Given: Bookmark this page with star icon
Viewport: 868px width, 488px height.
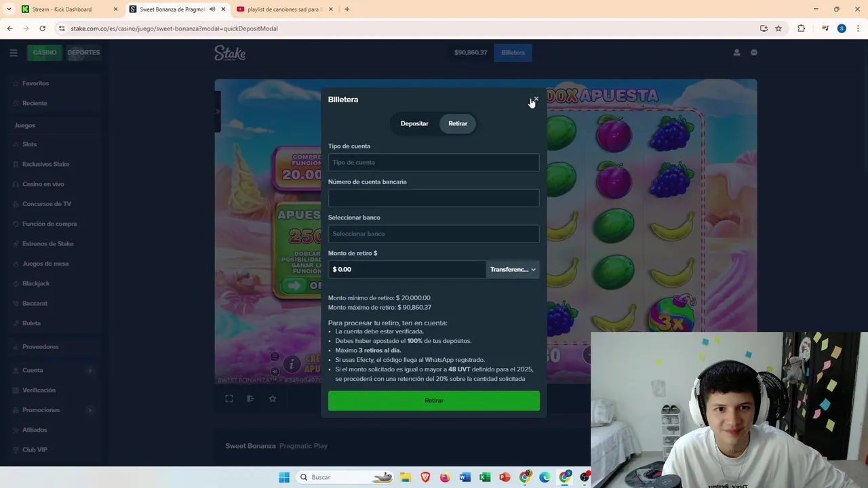Looking at the screenshot, I should 778,28.
